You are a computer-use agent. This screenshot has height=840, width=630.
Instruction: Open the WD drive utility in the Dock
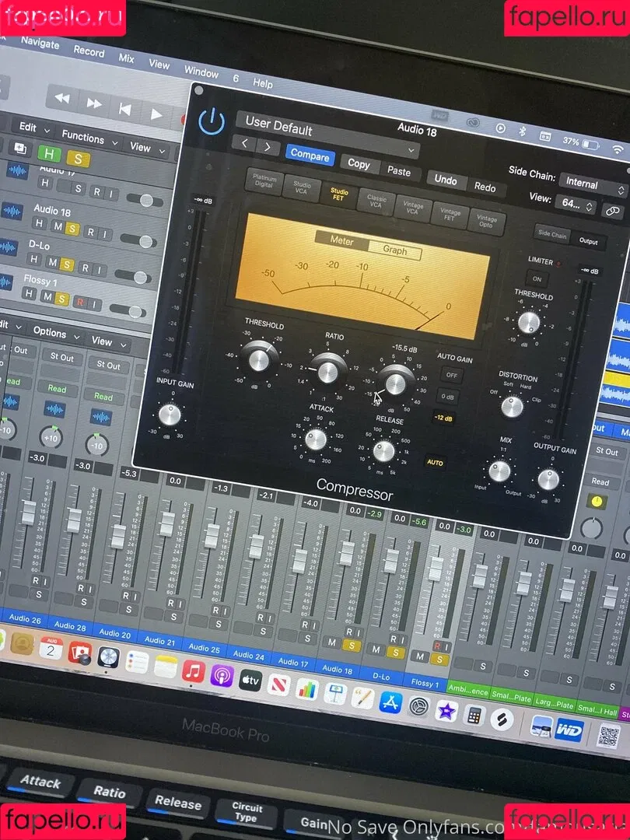click(569, 731)
